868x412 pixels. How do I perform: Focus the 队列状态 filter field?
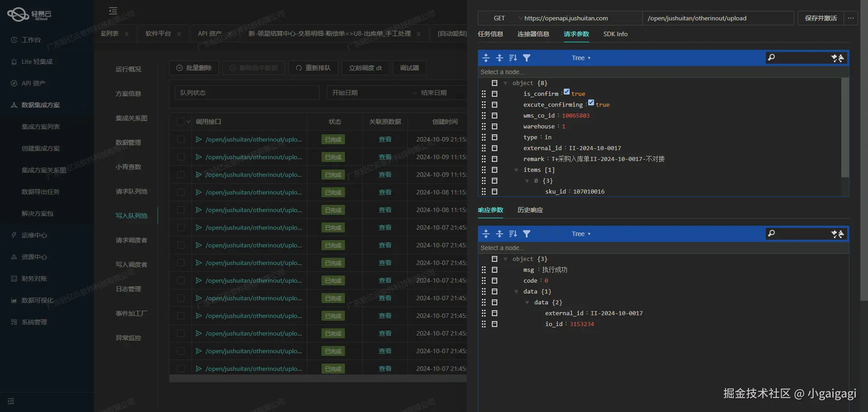coord(247,93)
